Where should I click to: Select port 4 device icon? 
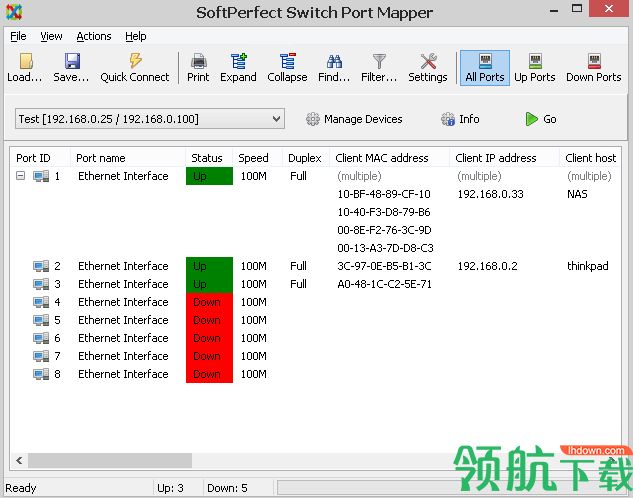click(41, 302)
